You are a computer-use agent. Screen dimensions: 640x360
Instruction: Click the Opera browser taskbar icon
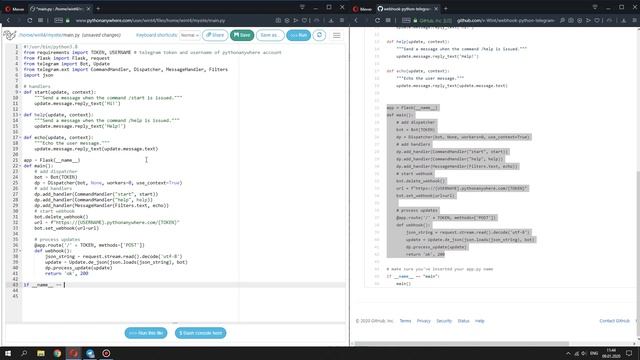click(x=73, y=353)
